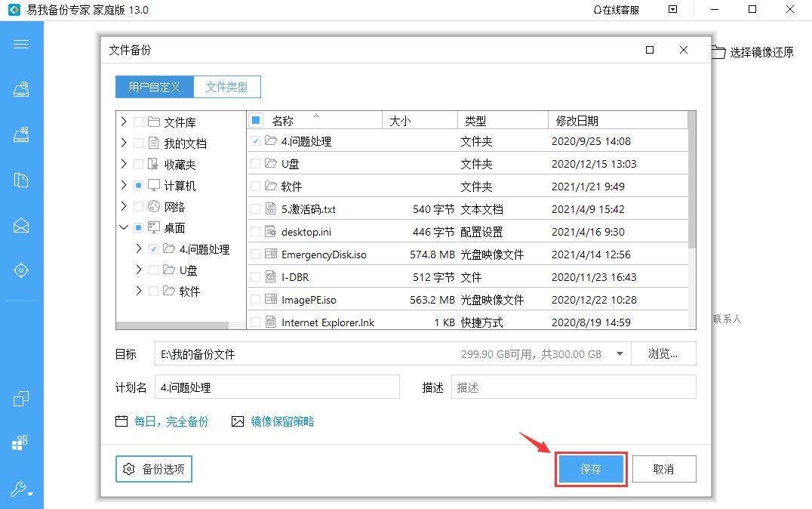The image size is (812, 509).
Task: Expand the 收藏夹 tree node
Action: [x=124, y=164]
